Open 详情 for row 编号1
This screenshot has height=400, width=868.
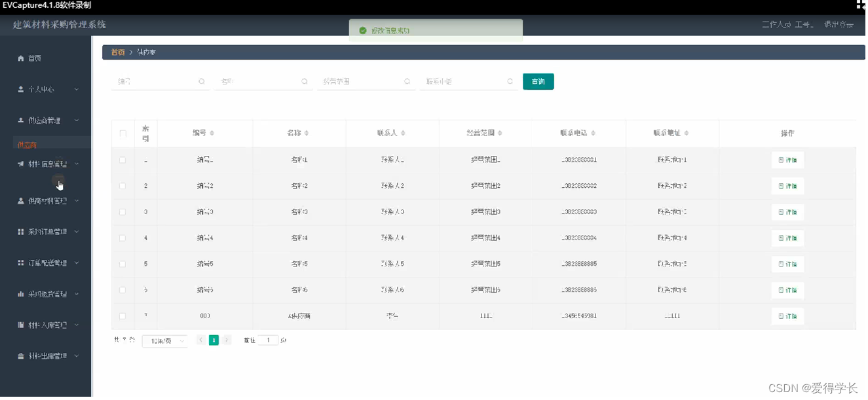(x=787, y=160)
